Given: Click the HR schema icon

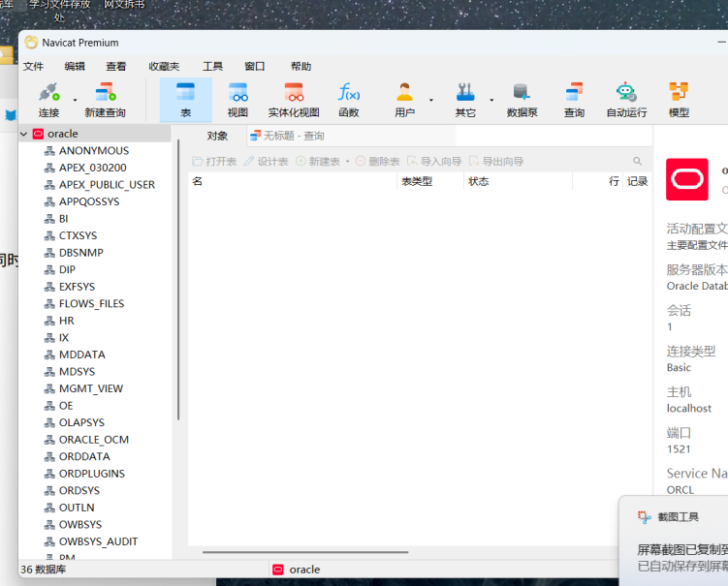Looking at the screenshot, I should [49, 321].
